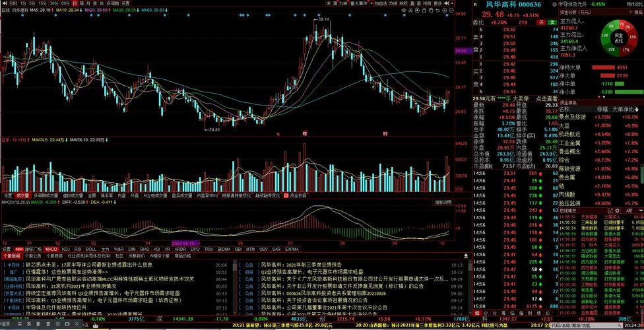The height and width of the screenshot is (330, 644).
Task: Open news 缺芯拐点未至 headline
Action: pyautogui.click(x=89, y=265)
